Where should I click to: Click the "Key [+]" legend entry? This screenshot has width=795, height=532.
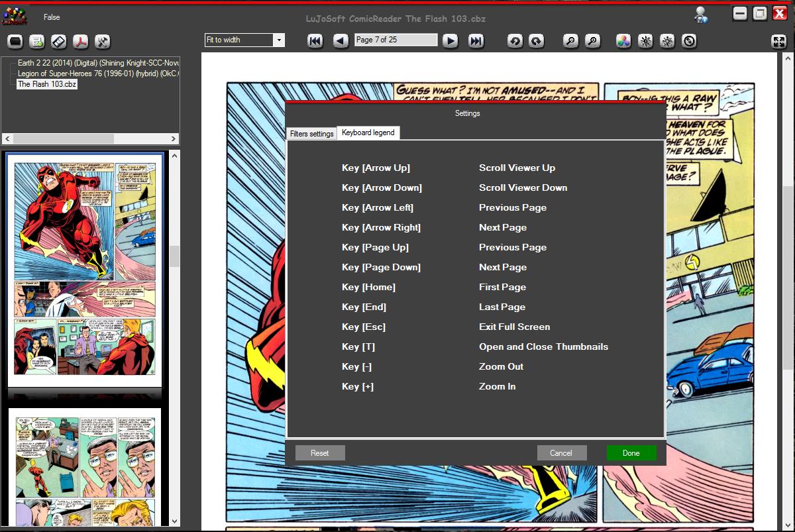358,386
